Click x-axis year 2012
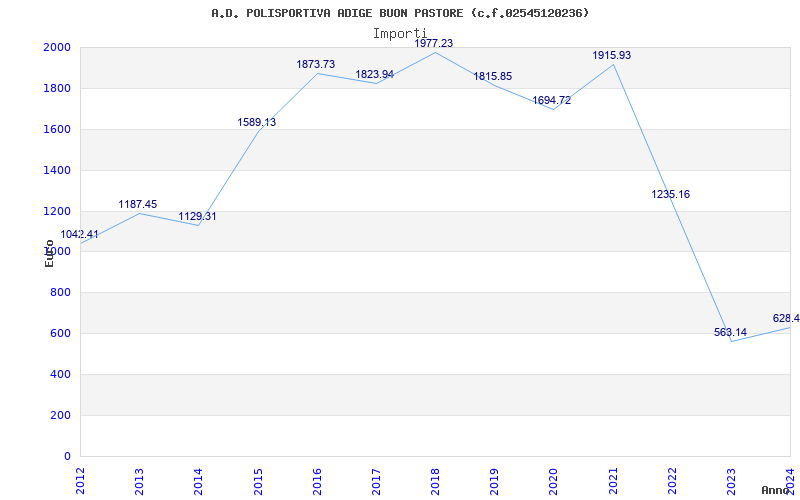800x500 pixels. 81,481
